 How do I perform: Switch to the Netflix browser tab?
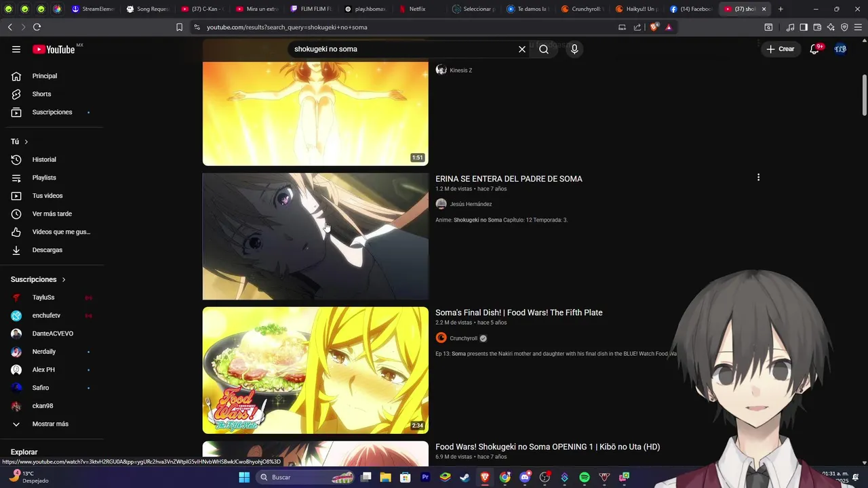click(x=417, y=9)
